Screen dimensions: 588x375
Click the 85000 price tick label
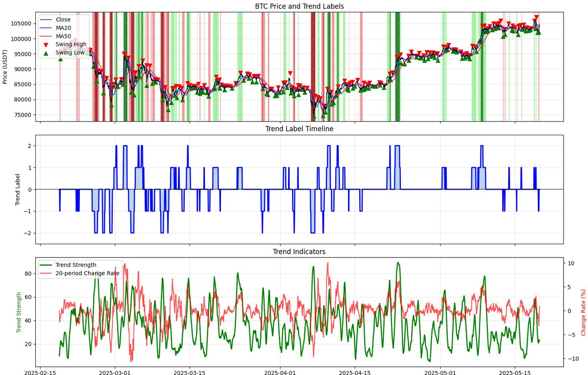point(23,84)
